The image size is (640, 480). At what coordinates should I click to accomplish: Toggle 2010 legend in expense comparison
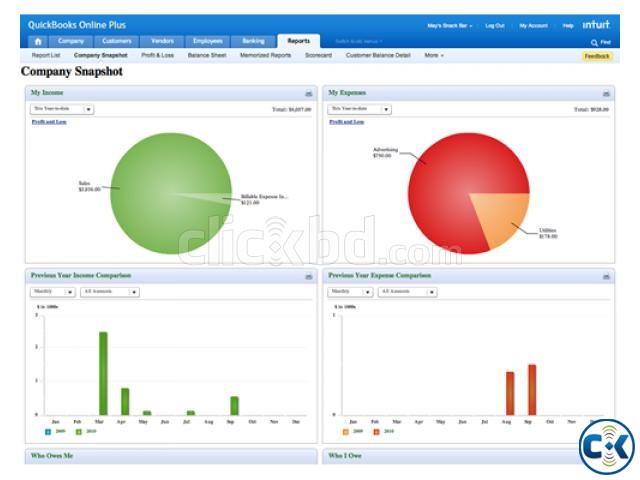(x=377, y=431)
